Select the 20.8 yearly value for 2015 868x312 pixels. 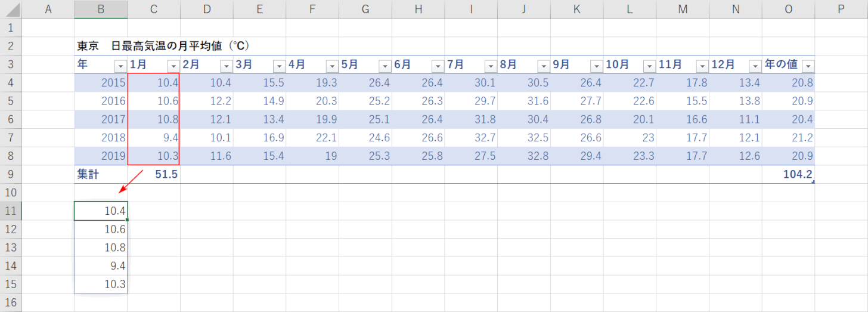[x=789, y=82]
